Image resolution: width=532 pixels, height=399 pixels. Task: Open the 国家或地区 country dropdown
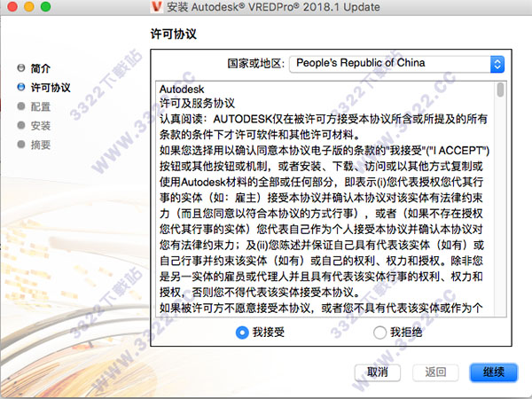pyautogui.click(x=396, y=64)
